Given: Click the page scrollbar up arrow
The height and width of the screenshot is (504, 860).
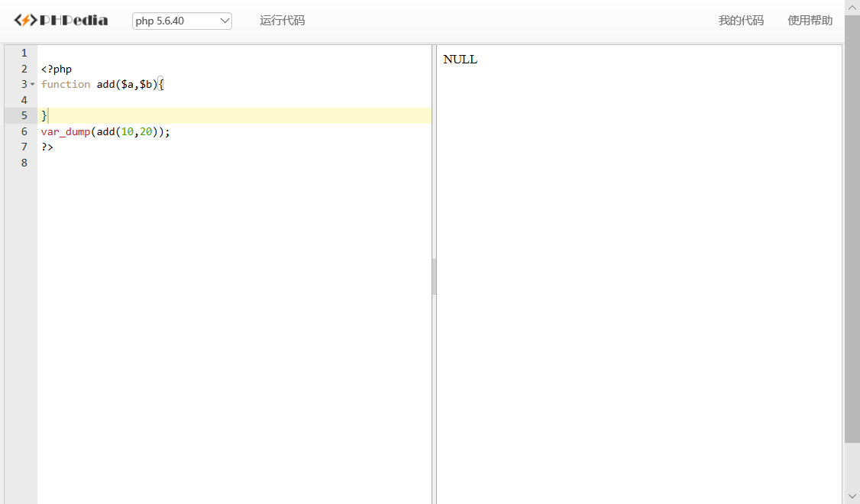Looking at the screenshot, I should [x=852, y=8].
